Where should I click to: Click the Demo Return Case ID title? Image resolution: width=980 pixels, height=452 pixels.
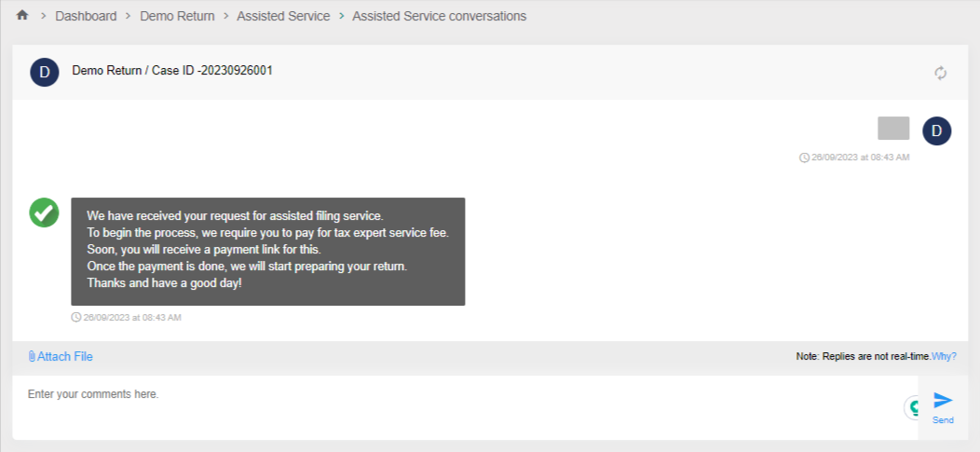coord(172,71)
